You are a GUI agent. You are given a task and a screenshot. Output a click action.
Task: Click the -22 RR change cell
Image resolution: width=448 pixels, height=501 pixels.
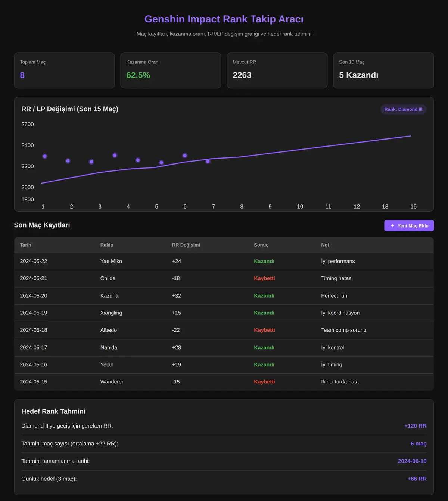pyautogui.click(x=176, y=330)
